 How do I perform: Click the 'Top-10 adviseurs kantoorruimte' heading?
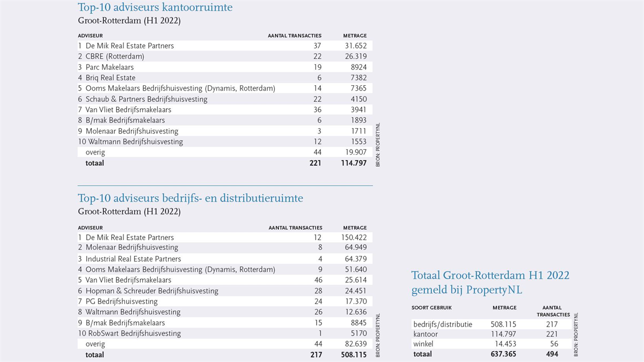click(155, 8)
